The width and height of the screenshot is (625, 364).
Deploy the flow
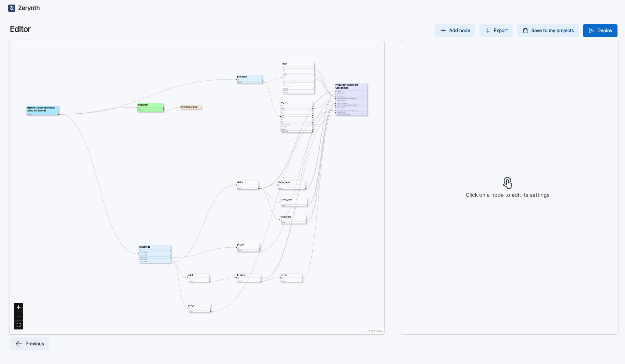point(600,31)
